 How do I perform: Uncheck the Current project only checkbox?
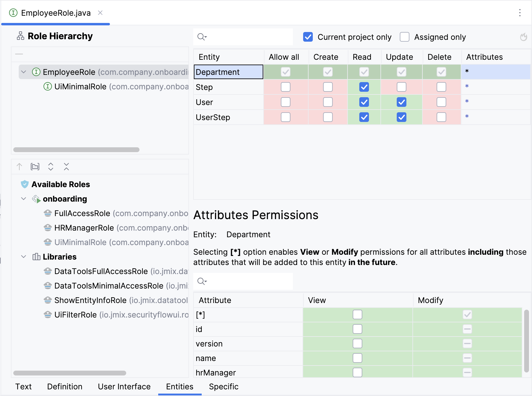[308, 37]
